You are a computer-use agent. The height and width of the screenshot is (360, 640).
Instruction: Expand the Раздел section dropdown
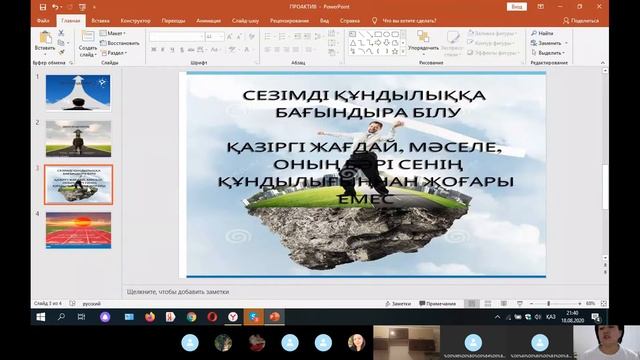(114, 53)
